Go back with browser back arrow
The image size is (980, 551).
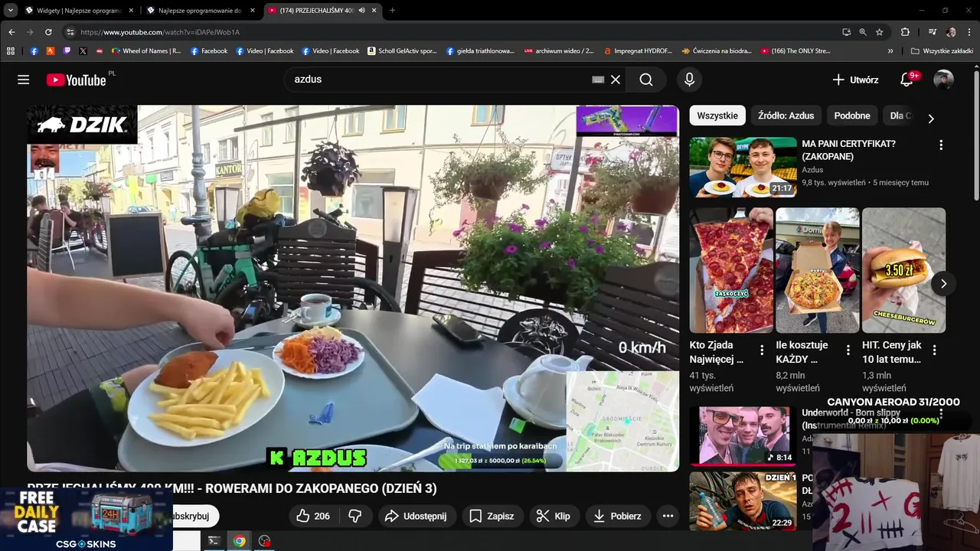coord(11,32)
